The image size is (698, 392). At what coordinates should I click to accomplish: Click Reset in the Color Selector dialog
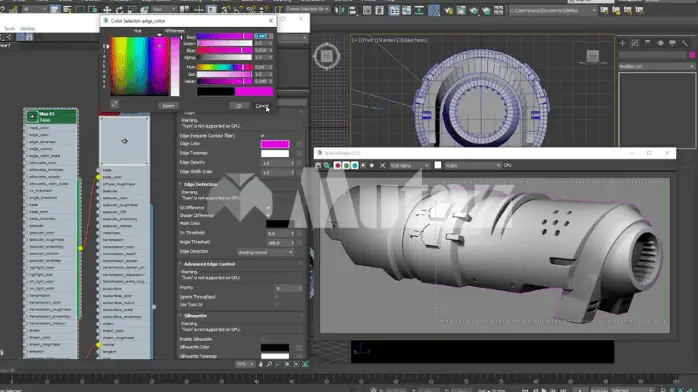[168, 106]
